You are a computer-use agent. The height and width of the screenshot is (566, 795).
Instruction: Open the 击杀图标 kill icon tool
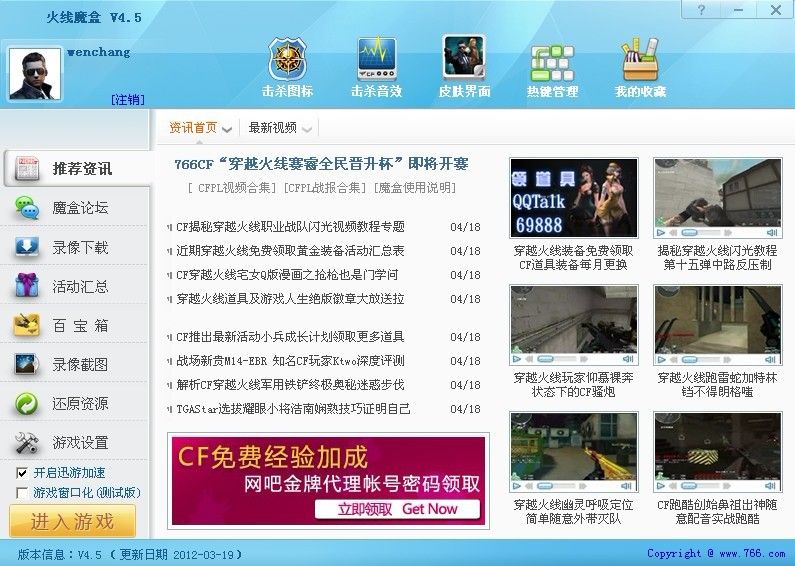click(x=287, y=67)
